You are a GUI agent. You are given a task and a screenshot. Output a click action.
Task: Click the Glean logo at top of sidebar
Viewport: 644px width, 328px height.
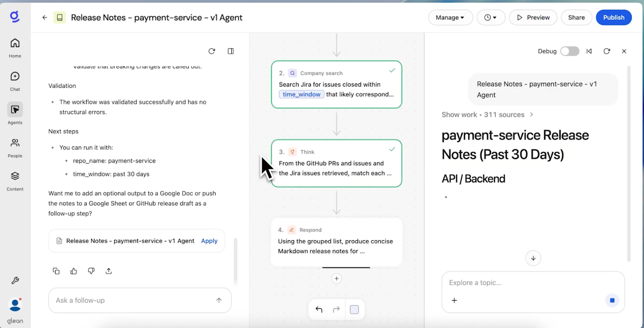[x=15, y=17]
